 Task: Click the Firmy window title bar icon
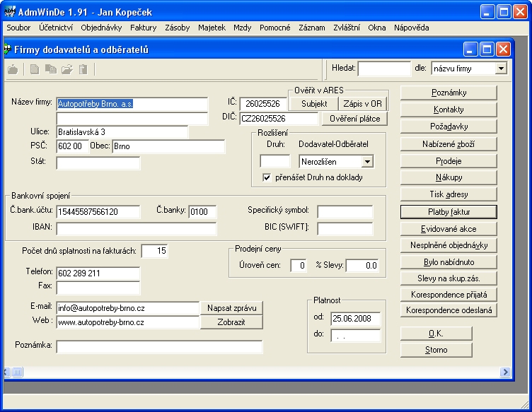(7, 50)
